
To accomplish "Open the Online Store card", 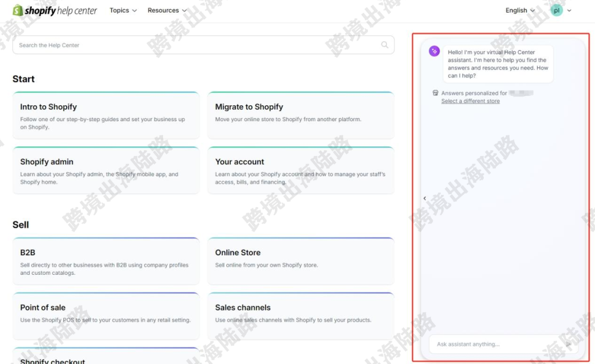I will pyautogui.click(x=301, y=262).
